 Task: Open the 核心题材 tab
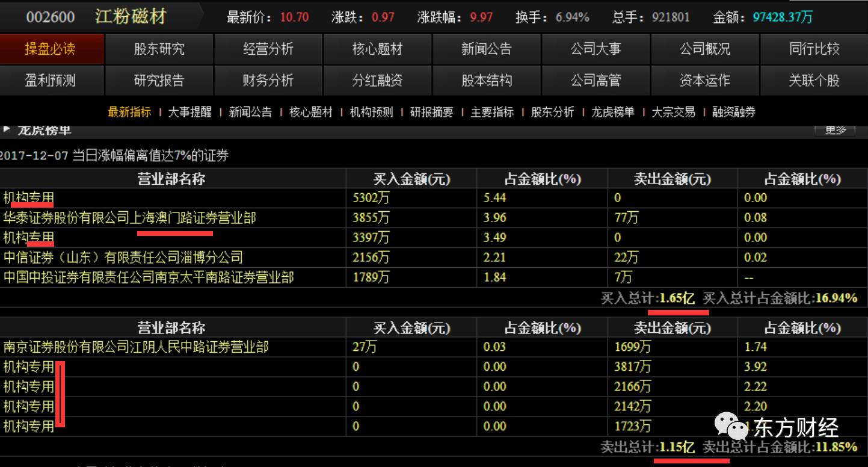point(377,49)
